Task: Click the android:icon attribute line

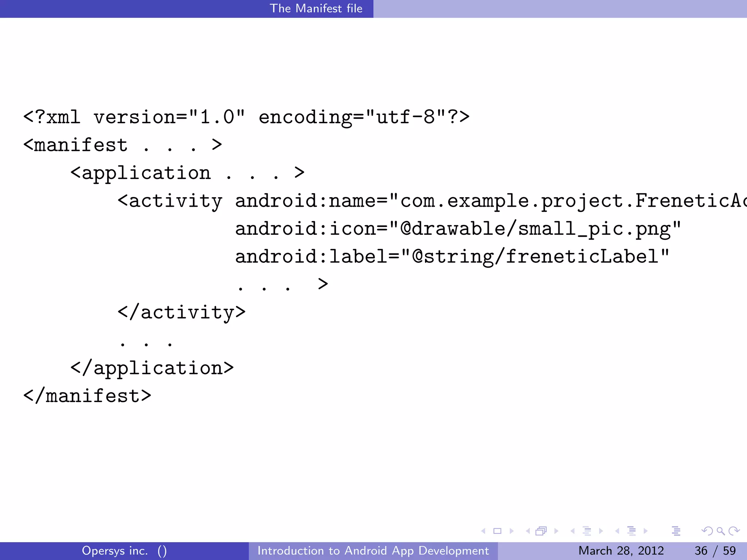Action: click(458, 229)
